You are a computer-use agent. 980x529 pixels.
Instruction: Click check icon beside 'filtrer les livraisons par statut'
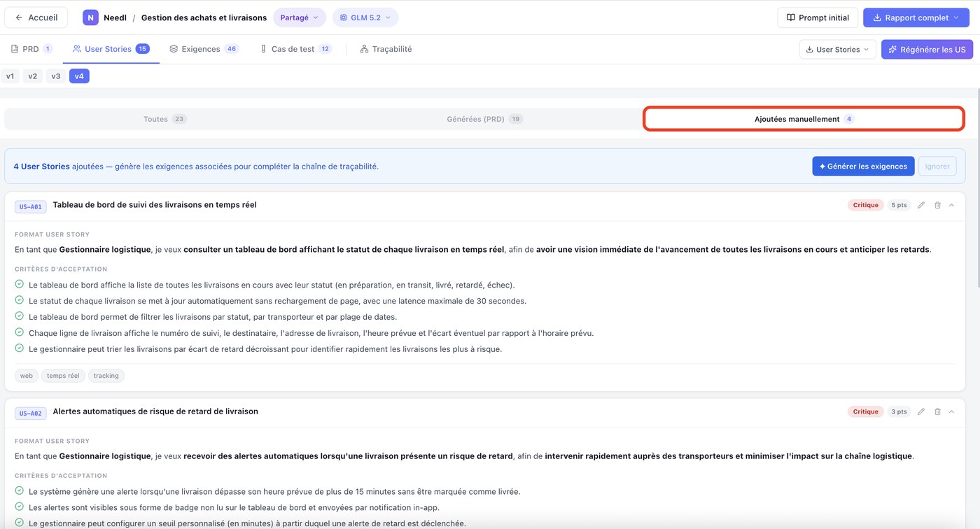(x=20, y=316)
